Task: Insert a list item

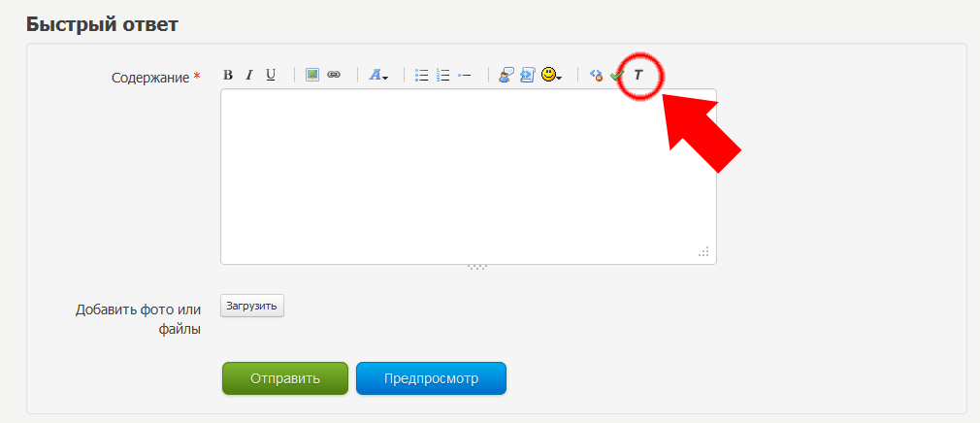Action: click(465, 76)
